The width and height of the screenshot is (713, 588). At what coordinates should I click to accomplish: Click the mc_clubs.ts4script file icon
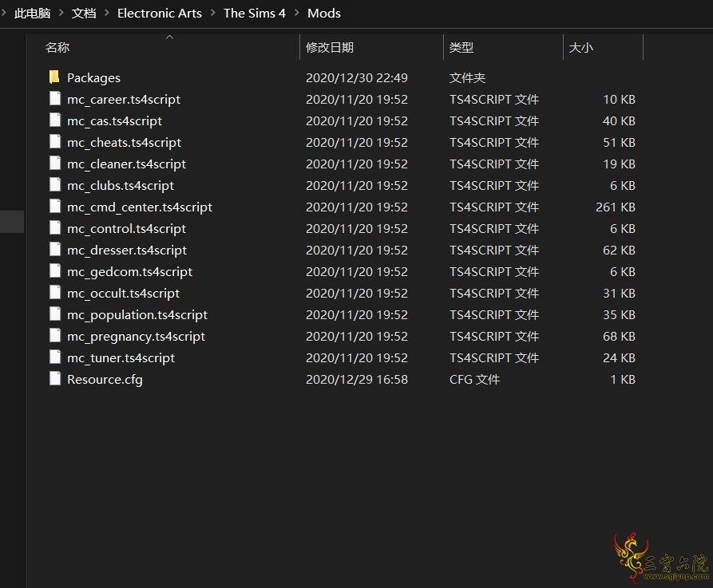tap(54, 185)
